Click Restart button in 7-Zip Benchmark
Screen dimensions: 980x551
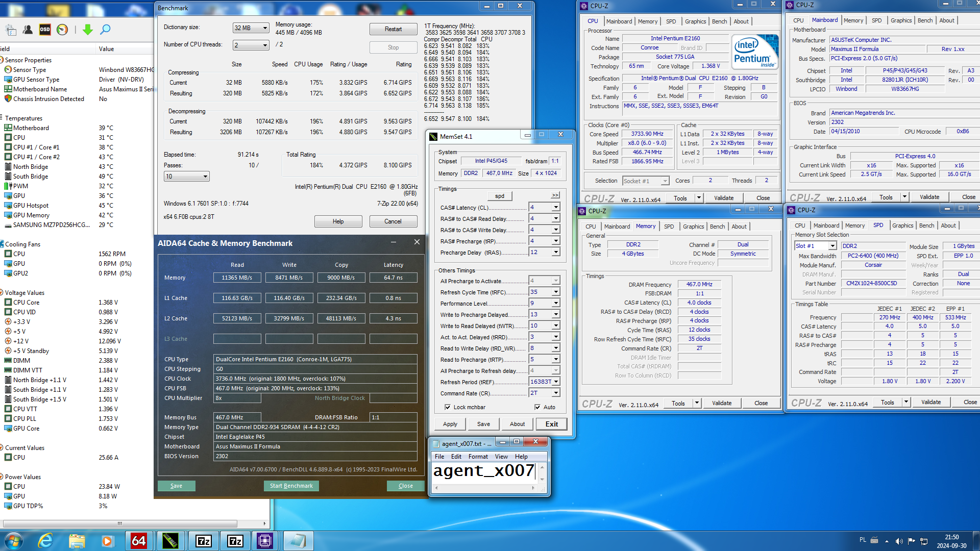393,29
